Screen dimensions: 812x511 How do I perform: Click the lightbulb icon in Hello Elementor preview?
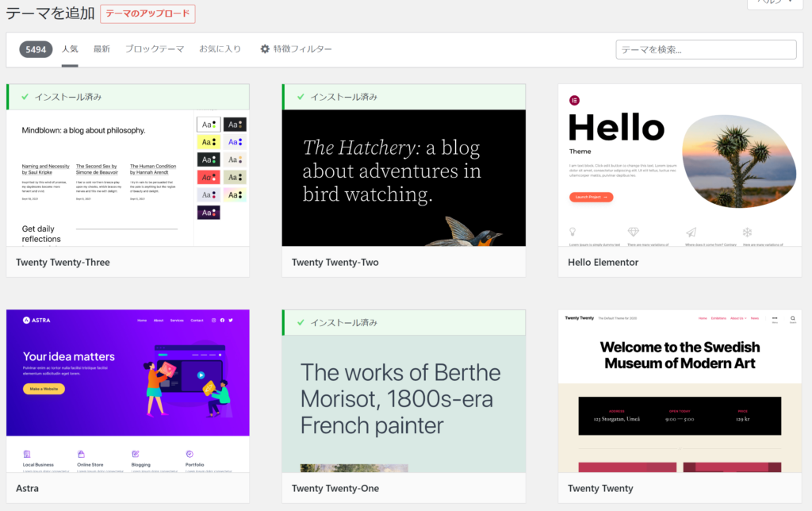pos(573,231)
